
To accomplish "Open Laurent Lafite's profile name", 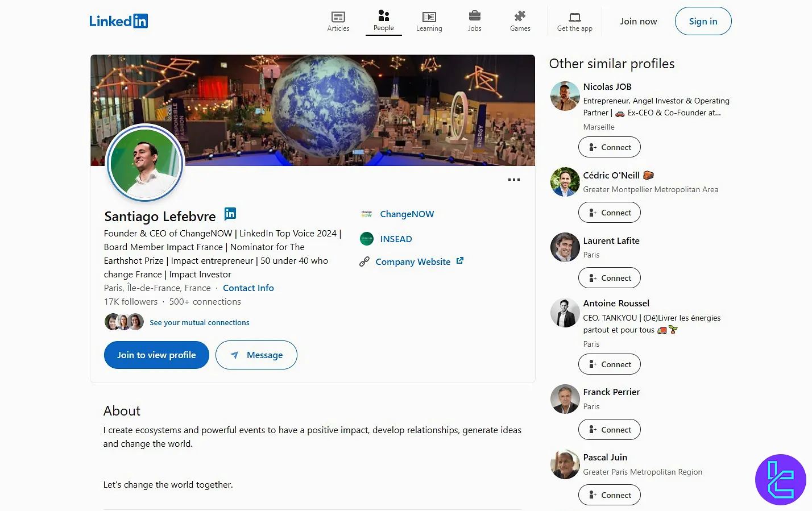I will point(611,241).
